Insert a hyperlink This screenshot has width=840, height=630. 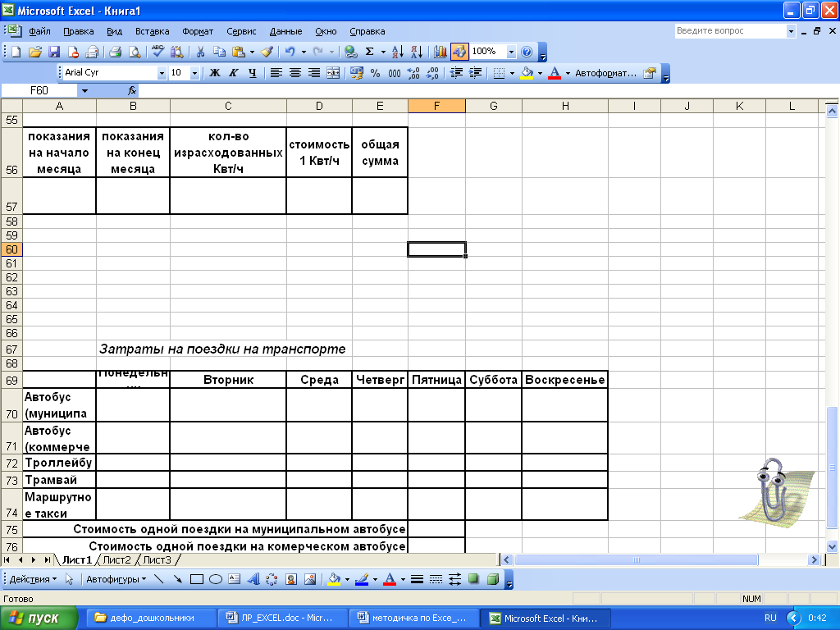[351, 52]
